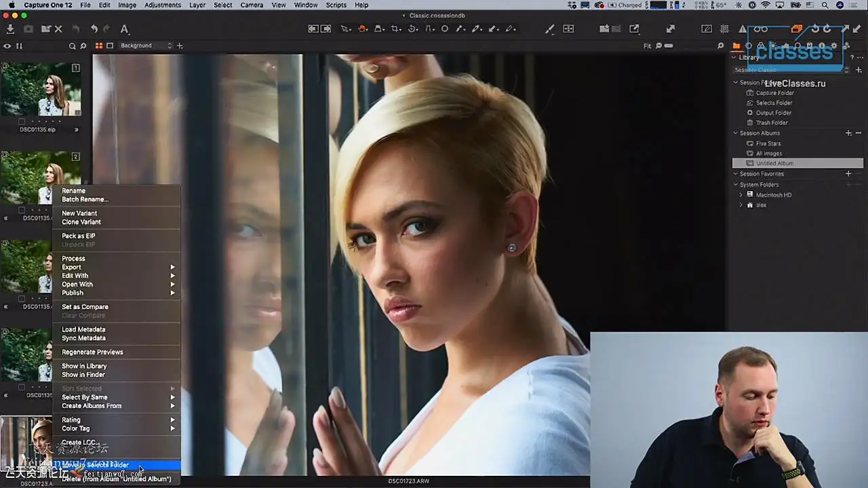Select the Erase Mask tool
This screenshot has width=868, height=488.
pyautogui.click(x=510, y=29)
